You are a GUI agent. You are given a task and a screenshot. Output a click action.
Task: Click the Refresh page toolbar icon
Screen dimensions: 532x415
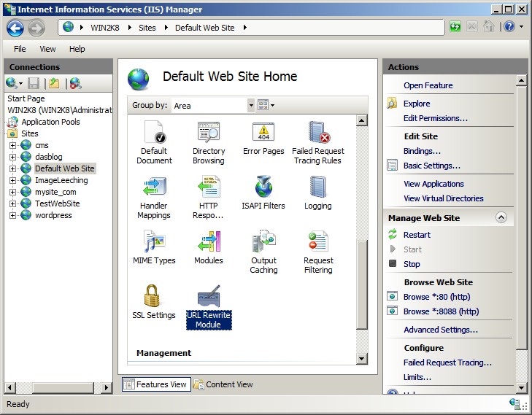[x=455, y=26]
